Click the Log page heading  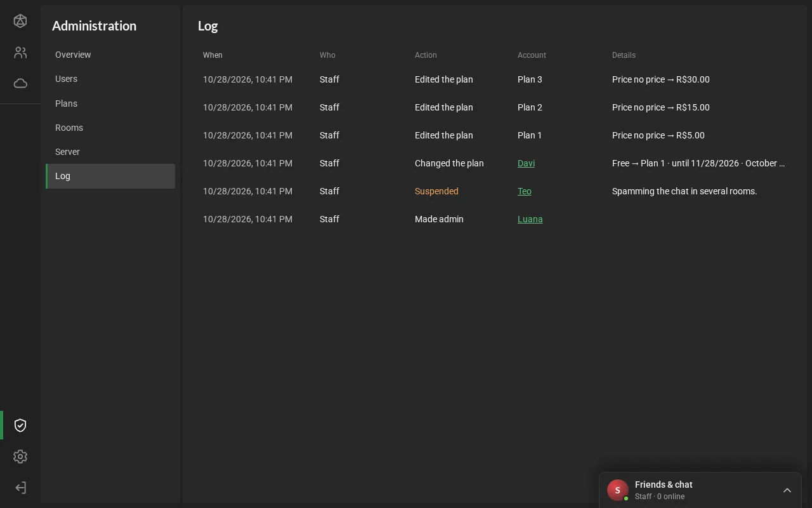[207, 26]
